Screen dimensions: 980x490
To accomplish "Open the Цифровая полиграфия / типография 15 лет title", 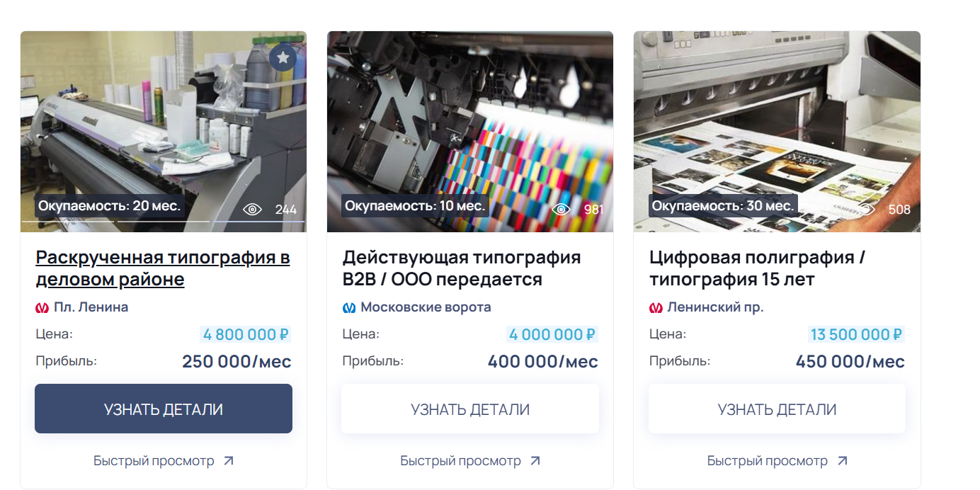I will coord(758,268).
